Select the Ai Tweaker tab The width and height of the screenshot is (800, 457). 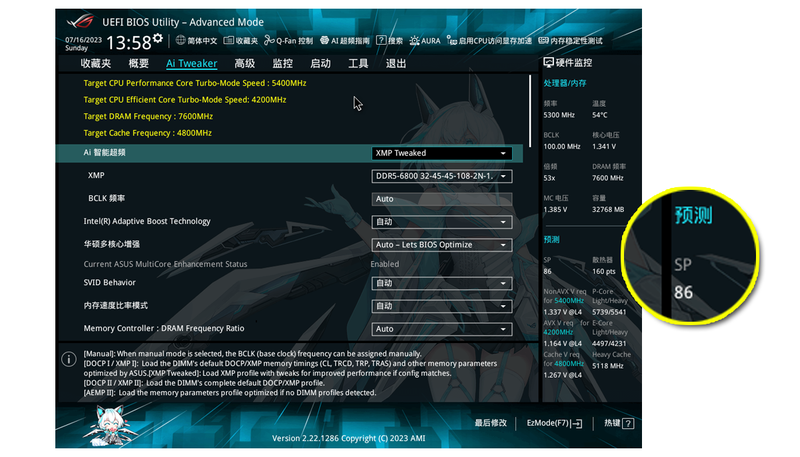pos(191,63)
